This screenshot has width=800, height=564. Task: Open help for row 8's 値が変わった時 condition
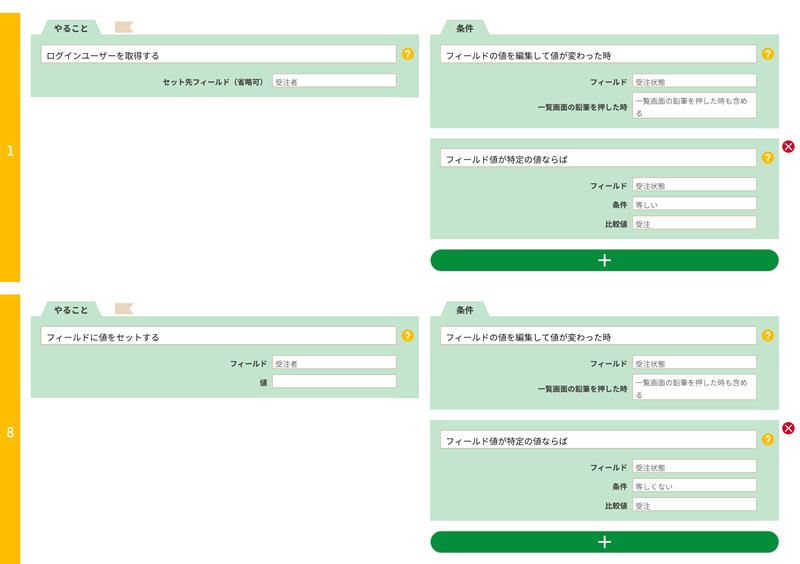[767, 336]
